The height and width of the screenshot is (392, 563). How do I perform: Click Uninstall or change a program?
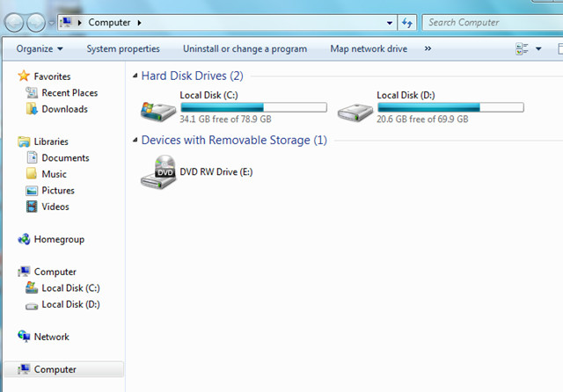point(245,48)
